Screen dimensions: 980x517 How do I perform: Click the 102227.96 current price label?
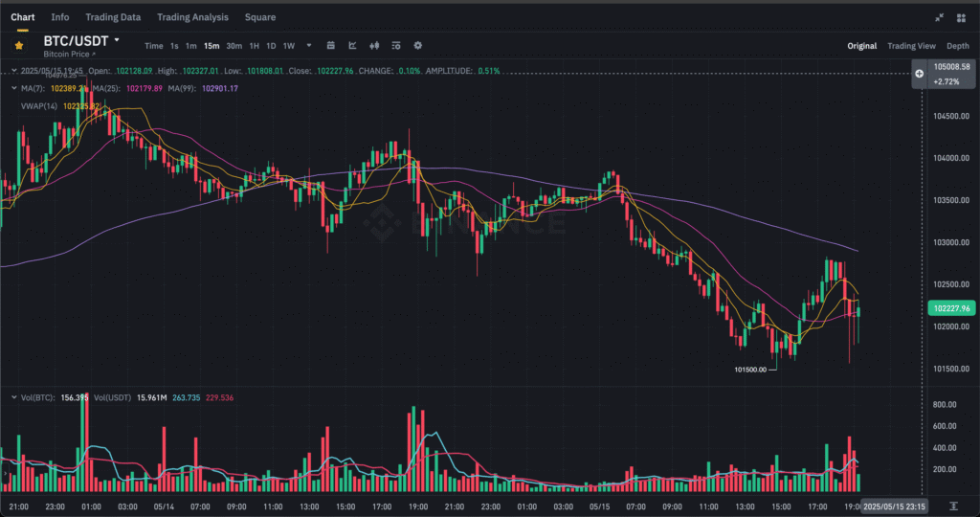951,308
